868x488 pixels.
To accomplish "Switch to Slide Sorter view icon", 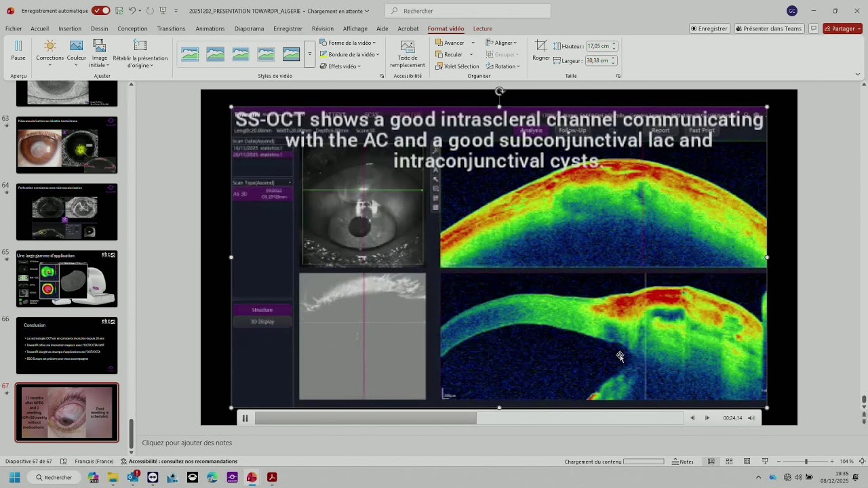I will (729, 462).
